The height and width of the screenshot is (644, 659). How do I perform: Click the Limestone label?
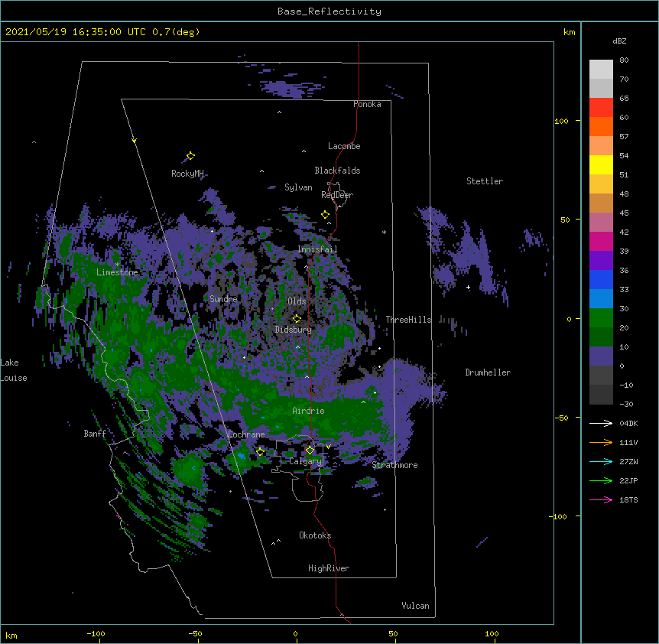[117, 272]
